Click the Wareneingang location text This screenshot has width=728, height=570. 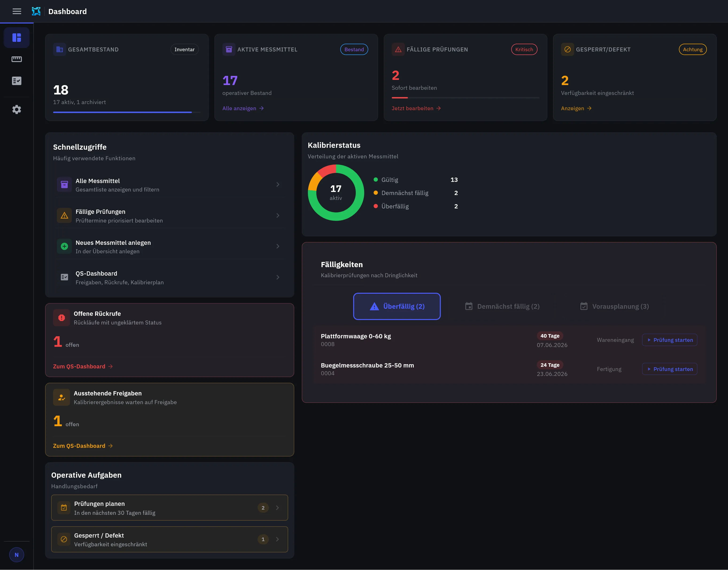click(x=615, y=340)
